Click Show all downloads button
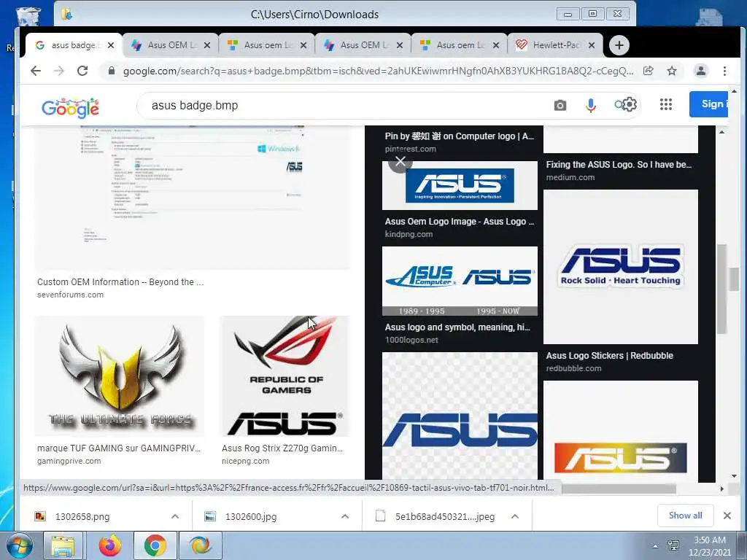 tap(685, 516)
